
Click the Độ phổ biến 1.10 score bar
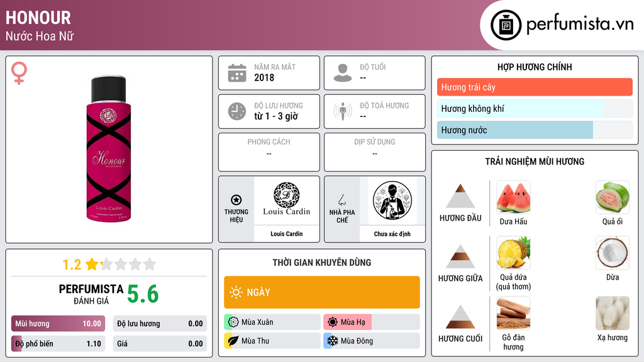pyautogui.click(x=58, y=344)
